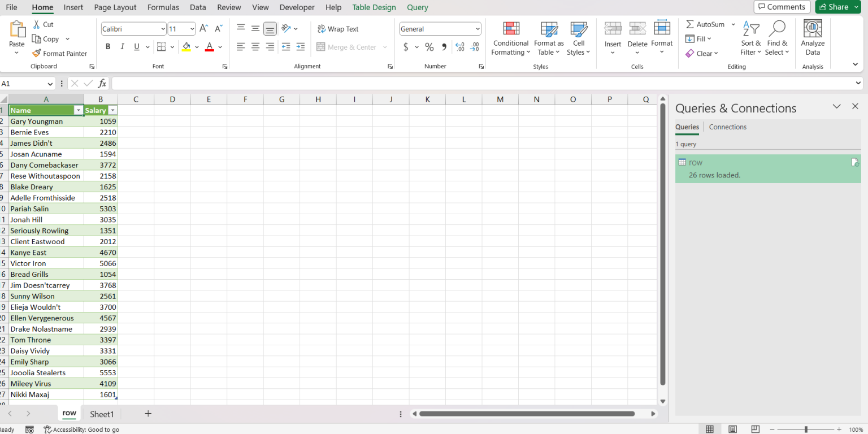Viewport: 868px width, 434px height.
Task: Click the Increase Font Size icon
Action: tap(204, 29)
